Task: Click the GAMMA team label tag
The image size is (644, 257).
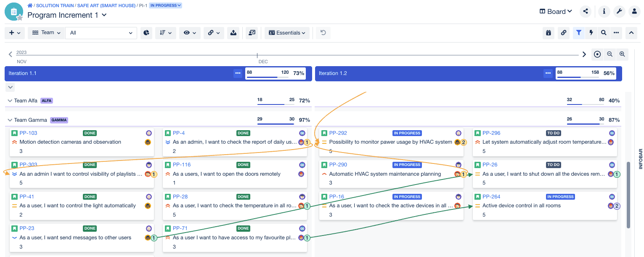Action: click(59, 120)
